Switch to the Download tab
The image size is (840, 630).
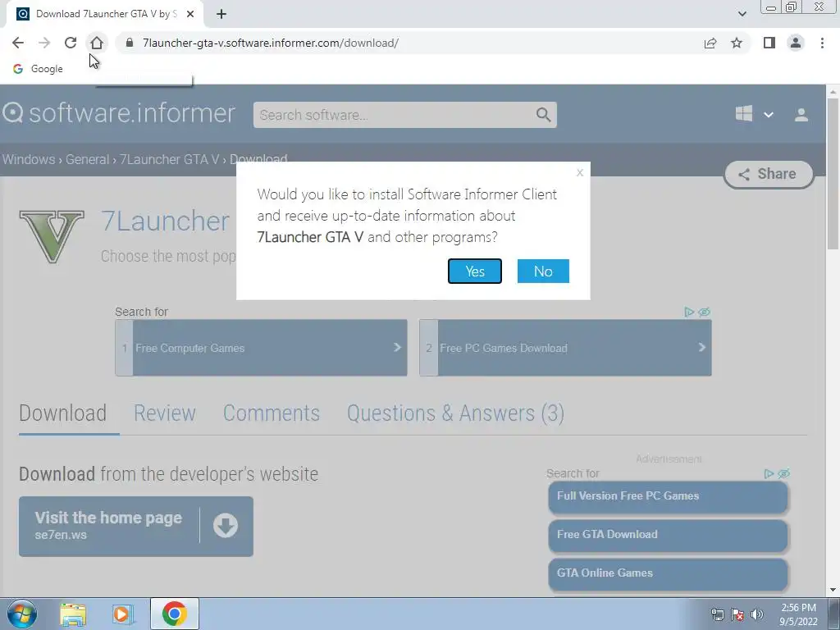point(62,413)
